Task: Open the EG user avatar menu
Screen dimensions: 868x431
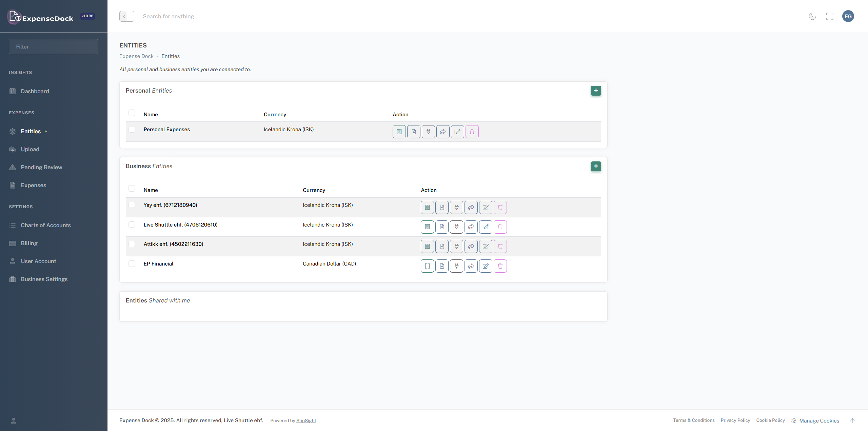Action: (848, 16)
